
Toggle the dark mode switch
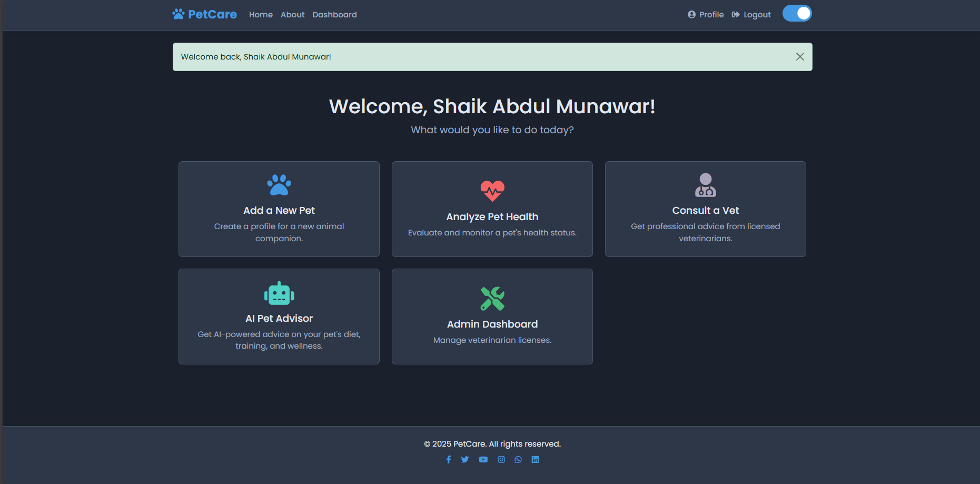797,14
